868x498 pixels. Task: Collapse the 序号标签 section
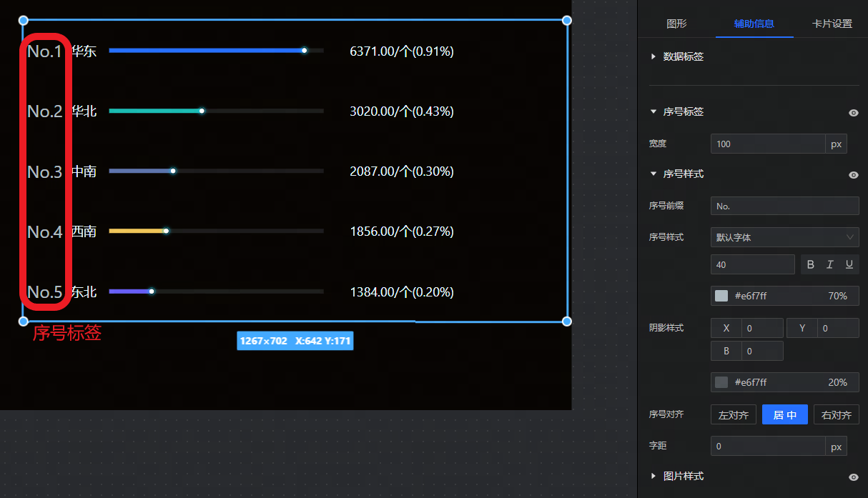coord(654,112)
